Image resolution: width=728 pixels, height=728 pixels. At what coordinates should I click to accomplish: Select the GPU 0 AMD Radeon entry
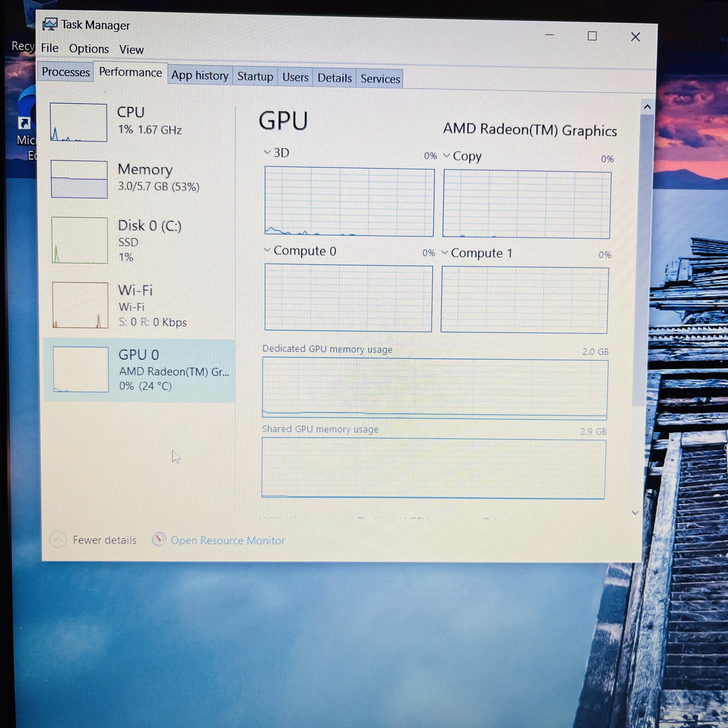click(139, 370)
